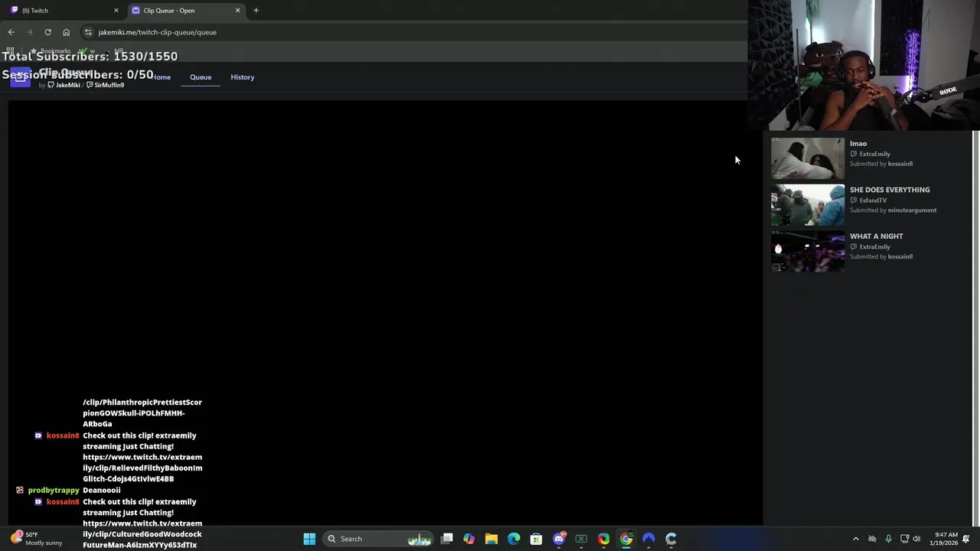
Task: Open the MR bookmark
Action: 114,51
